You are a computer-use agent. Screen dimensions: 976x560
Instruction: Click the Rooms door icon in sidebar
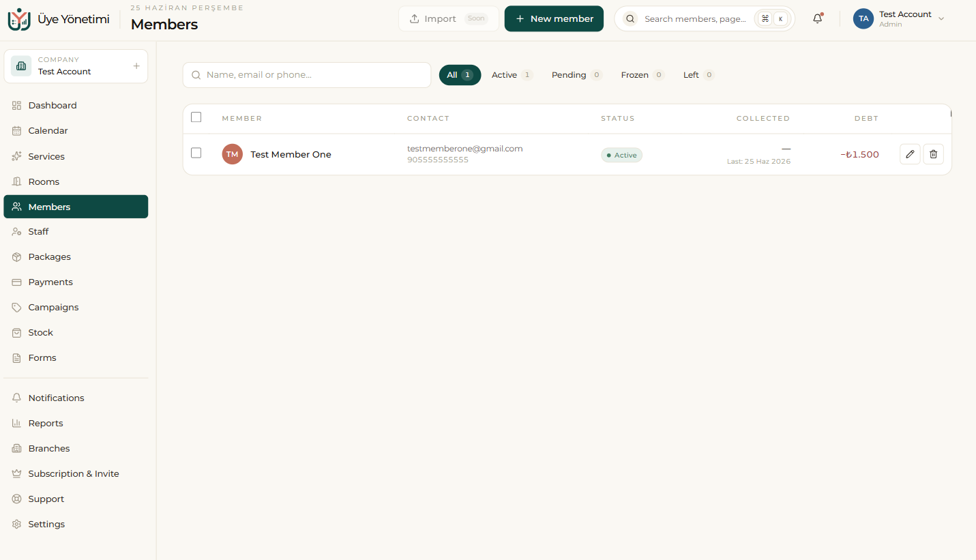(x=17, y=181)
